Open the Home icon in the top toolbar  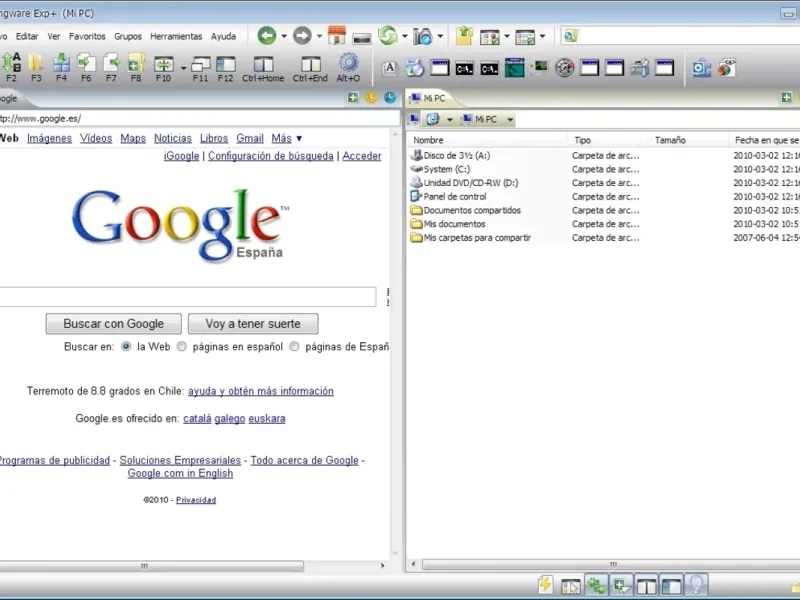(337, 35)
